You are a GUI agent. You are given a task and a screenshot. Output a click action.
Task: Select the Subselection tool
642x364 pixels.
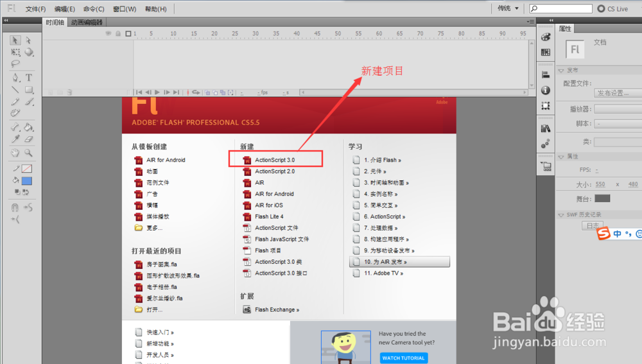[28, 40]
